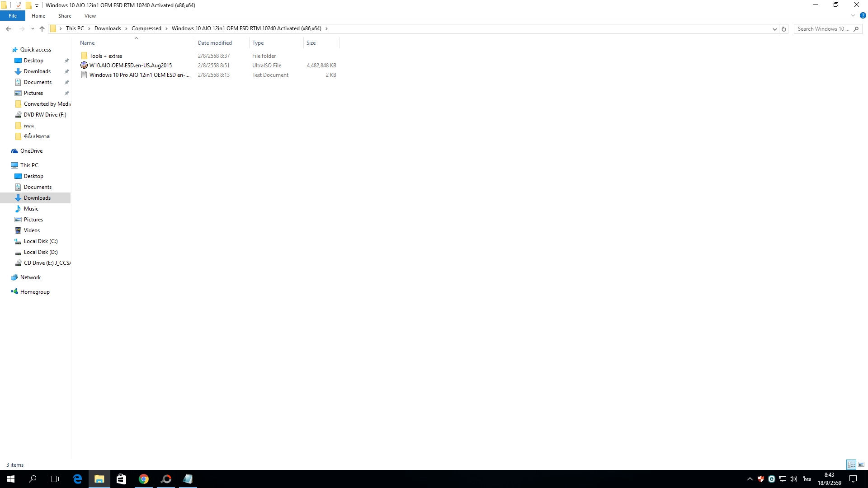This screenshot has width=868, height=488.
Task: Sort by Type column header
Action: tap(276, 43)
